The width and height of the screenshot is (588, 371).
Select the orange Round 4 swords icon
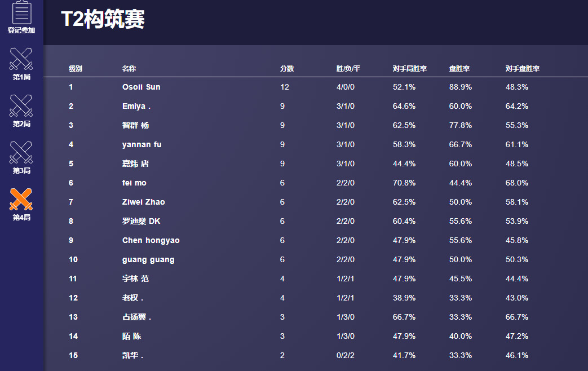point(21,200)
